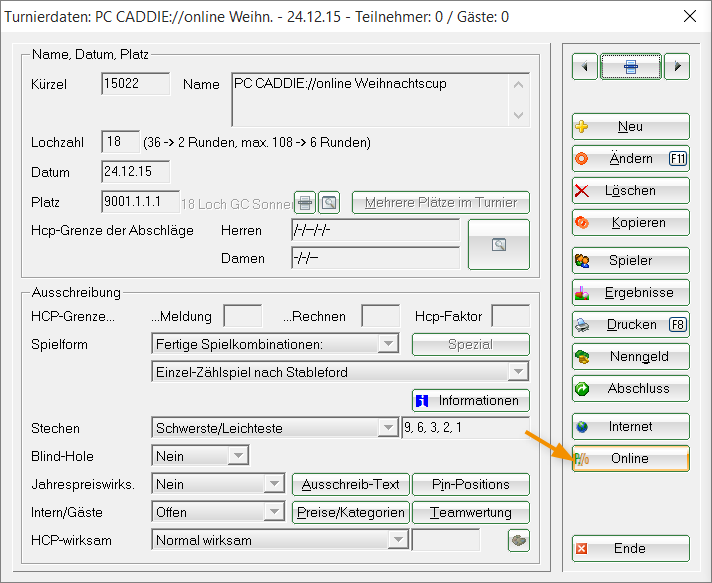Copy tournament via Kopieren
712x583 pixels.
pos(631,222)
